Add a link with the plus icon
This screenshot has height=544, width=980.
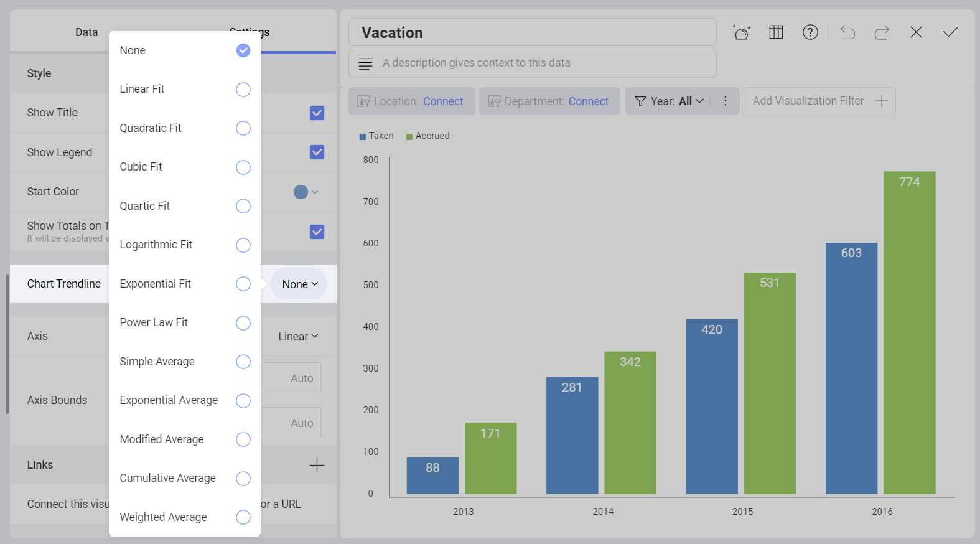pos(317,465)
